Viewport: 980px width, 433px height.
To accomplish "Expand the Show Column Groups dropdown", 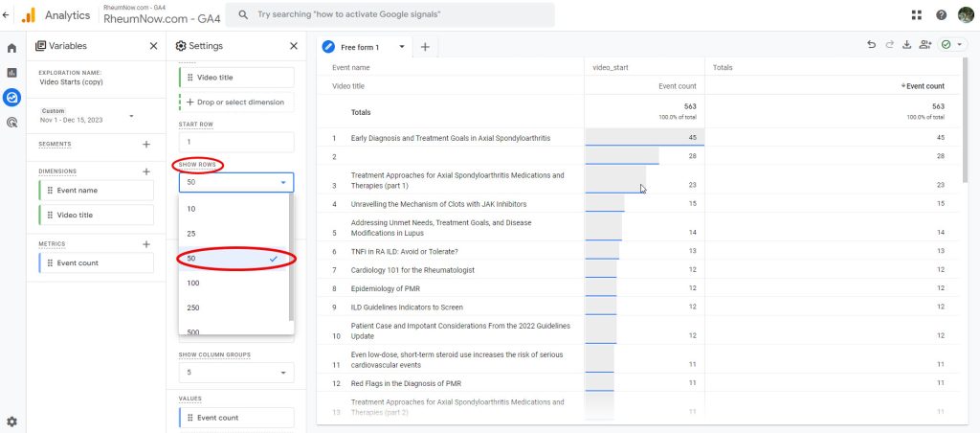I will [x=235, y=373].
